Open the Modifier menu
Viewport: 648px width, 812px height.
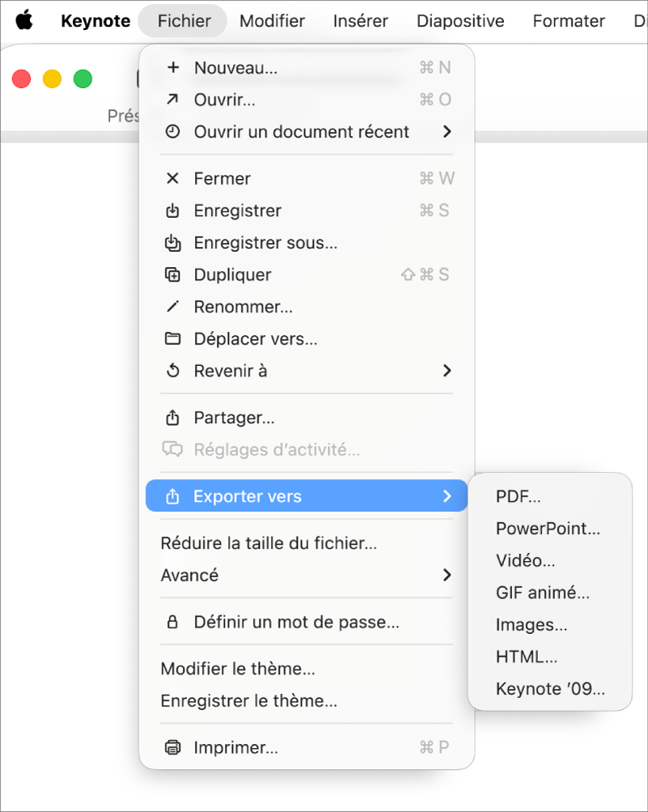pyautogui.click(x=272, y=21)
